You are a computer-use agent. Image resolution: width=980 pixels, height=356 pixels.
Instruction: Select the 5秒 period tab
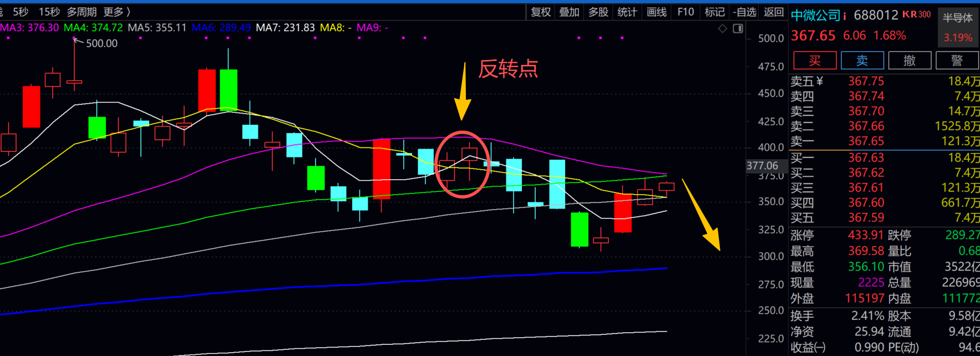21,12
